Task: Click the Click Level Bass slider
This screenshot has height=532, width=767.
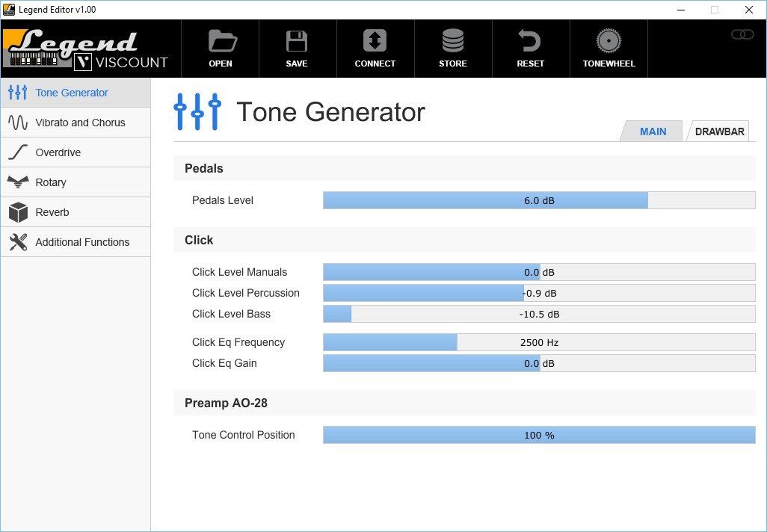Action: tap(539, 314)
